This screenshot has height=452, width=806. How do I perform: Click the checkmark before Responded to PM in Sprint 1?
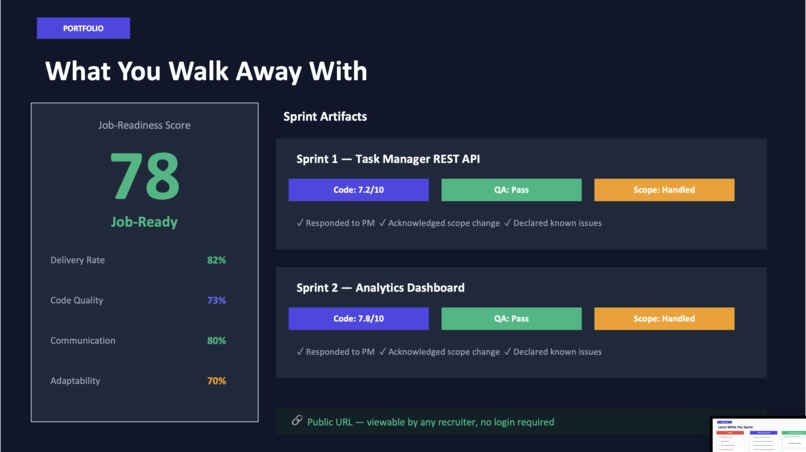(300, 223)
